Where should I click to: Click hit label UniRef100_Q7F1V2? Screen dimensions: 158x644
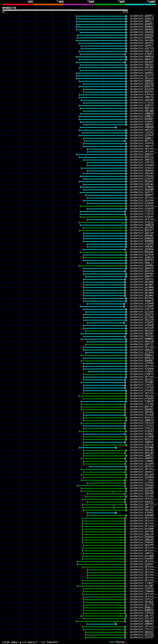142,600
